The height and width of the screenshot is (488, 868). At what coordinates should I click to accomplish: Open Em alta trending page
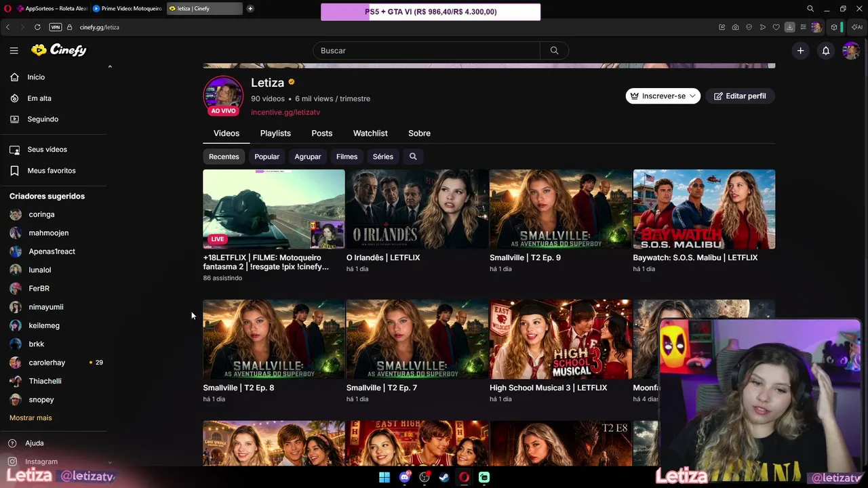[x=39, y=98]
